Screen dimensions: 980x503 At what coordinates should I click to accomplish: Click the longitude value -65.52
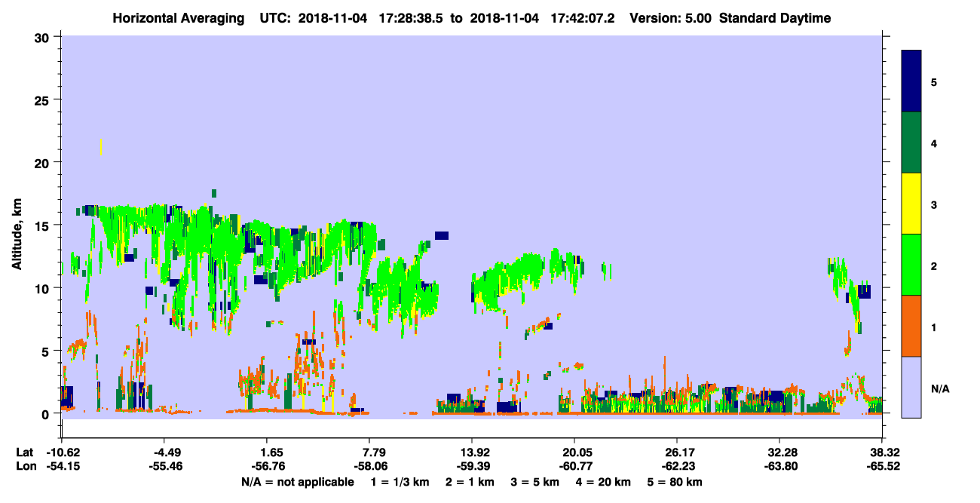[882, 467]
